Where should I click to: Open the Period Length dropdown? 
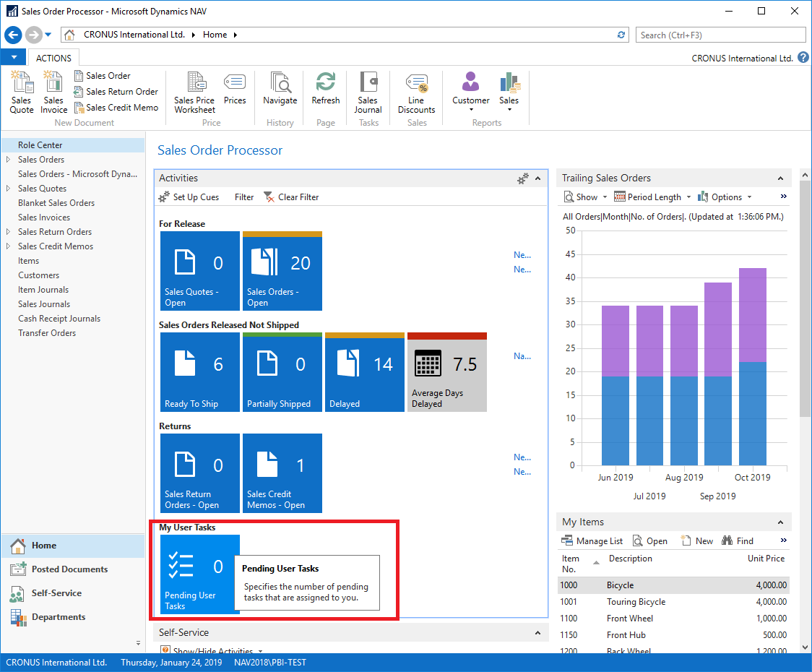point(652,197)
